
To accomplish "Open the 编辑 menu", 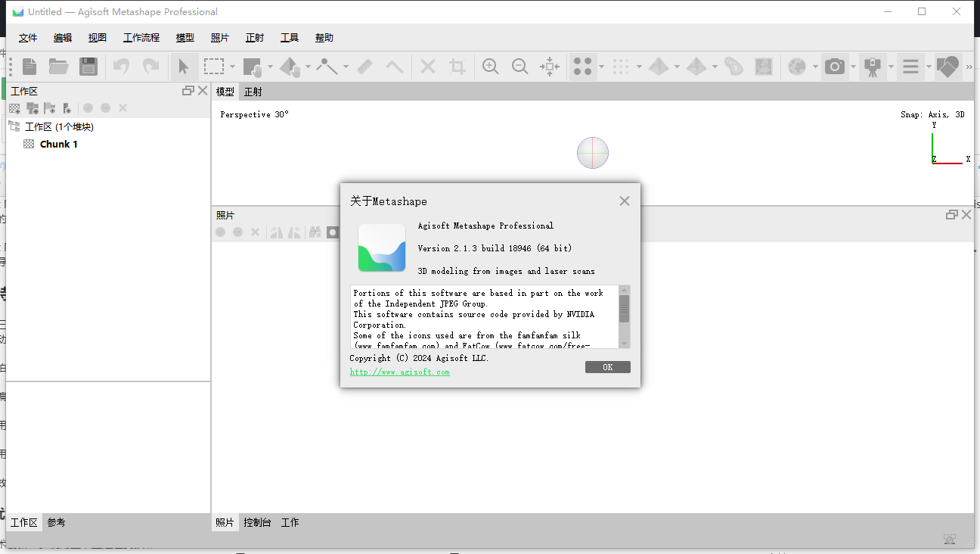I will (x=63, y=38).
